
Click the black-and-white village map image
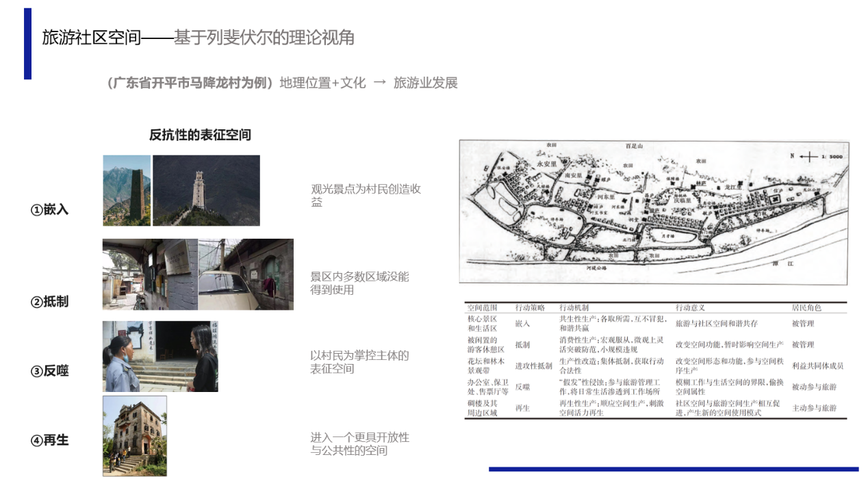(x=654, y=212)
